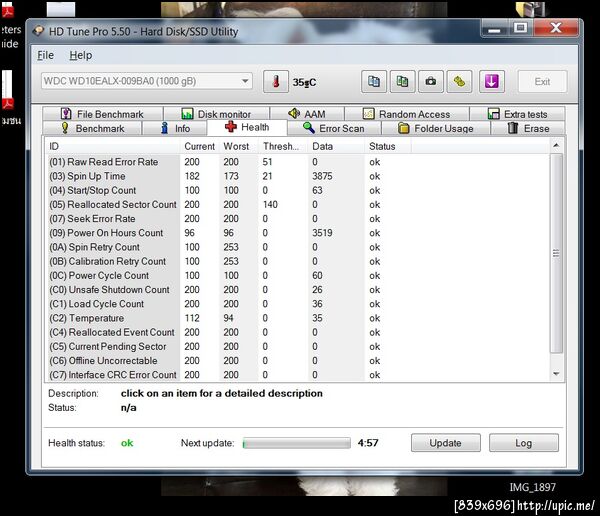Select (C5) Current Pending Sector row
This screenshot has height=516, width=600.
[x=298, y=346]
